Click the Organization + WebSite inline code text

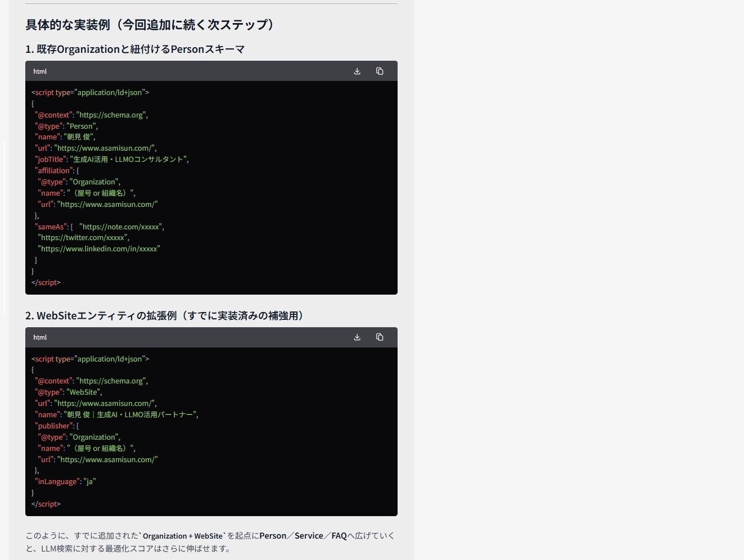(183, 535)
